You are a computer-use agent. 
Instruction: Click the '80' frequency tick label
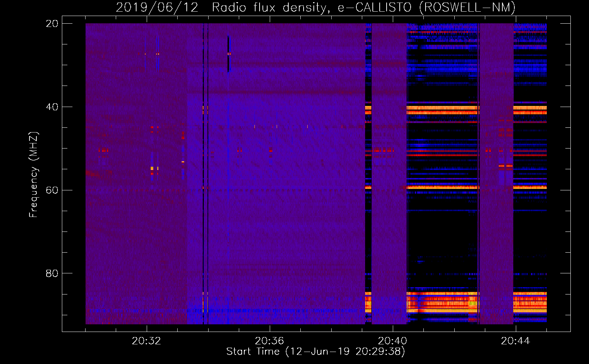click(x=52, y=273)
